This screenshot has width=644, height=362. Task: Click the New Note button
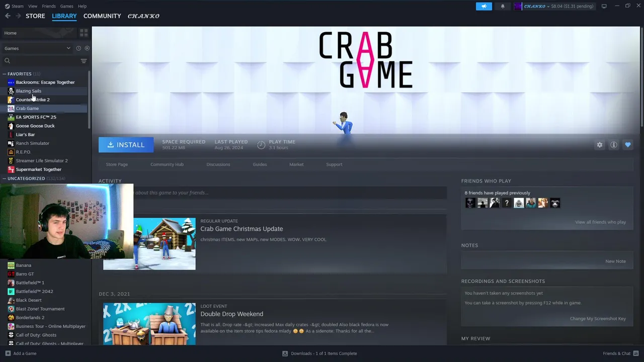click(x=616, y=261)
